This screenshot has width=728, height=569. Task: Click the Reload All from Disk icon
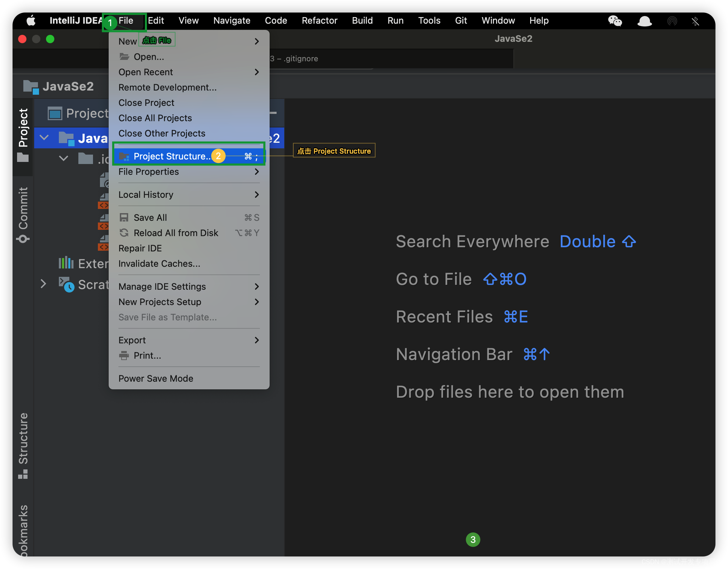tap(124, 233)
